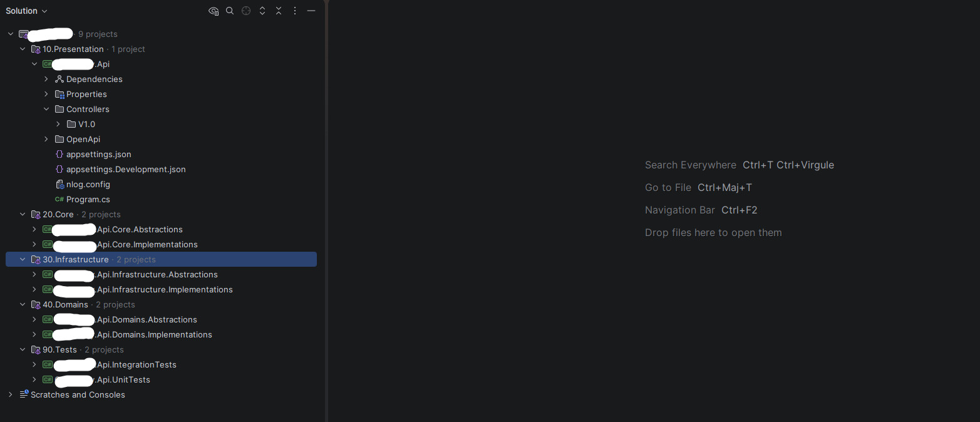Click the solution root icon beside 9 projects
Viewport: 980px width, 422px height.
point(24,34)
